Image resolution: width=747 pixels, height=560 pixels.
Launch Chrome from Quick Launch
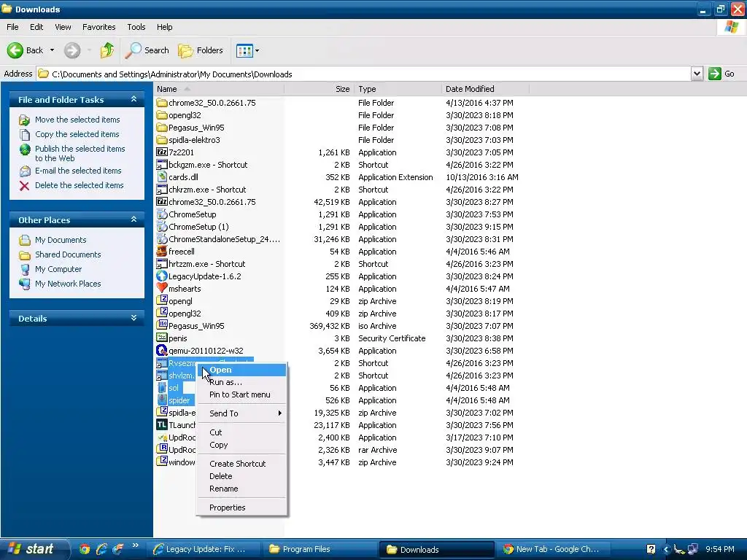pos(85,549)
